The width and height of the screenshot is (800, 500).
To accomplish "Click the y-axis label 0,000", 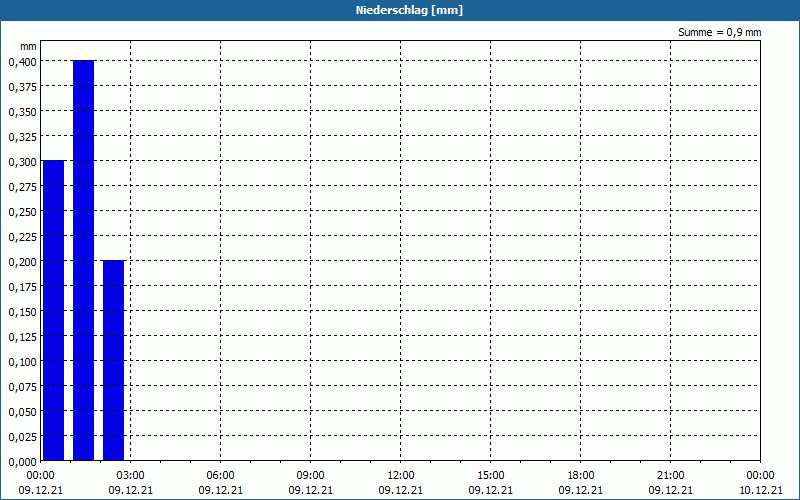I will point(22,462).
